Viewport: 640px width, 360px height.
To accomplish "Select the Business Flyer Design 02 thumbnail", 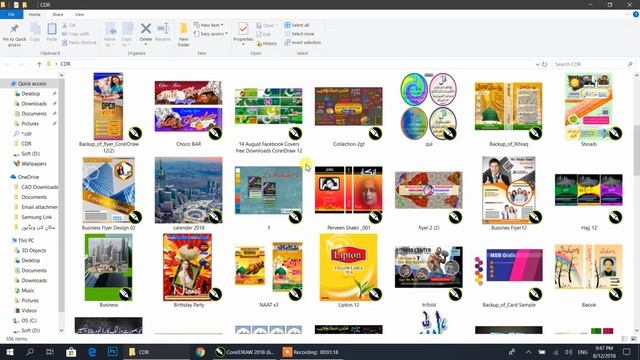I will click(x=109, y=190).
